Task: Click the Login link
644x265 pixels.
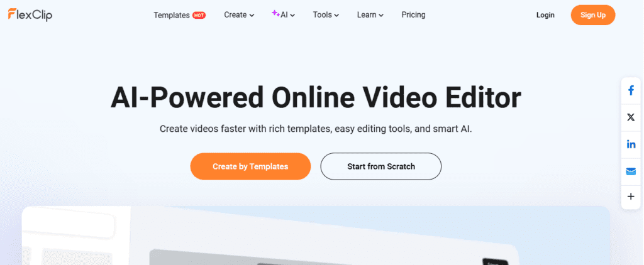Action: (x=545, y=15)
